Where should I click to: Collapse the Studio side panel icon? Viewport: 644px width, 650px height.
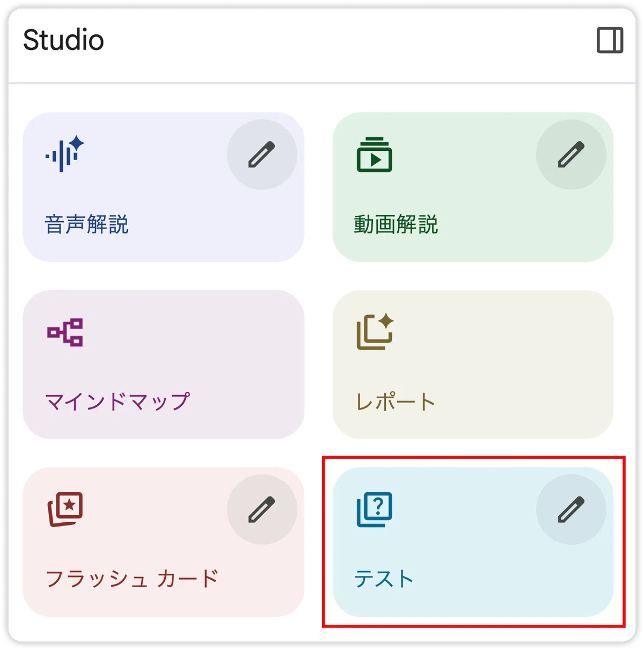(x=610, y=40)
